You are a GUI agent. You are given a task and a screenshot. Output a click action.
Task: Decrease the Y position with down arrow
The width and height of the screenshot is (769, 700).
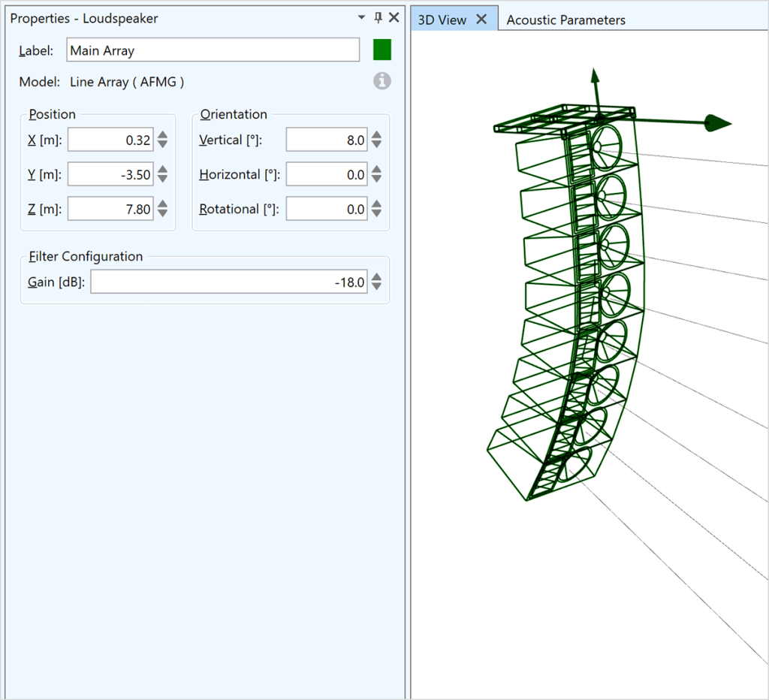click(x=162, y=180)
